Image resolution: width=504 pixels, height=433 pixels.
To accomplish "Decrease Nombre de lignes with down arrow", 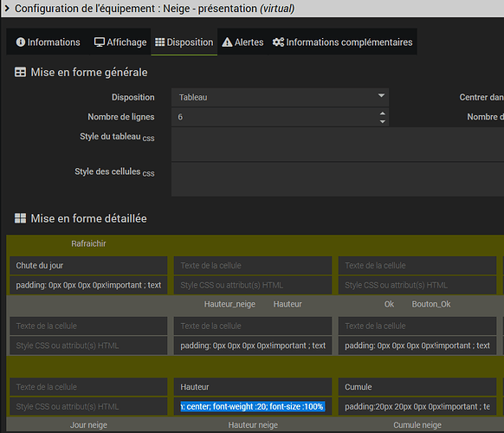I will point(382,121).
